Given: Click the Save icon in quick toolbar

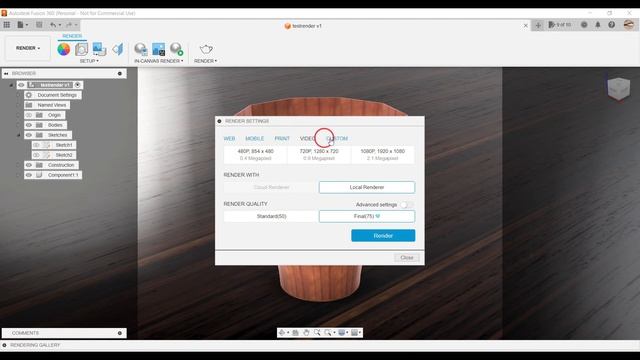Looking at the screenshot, I should tap(39, 25).
